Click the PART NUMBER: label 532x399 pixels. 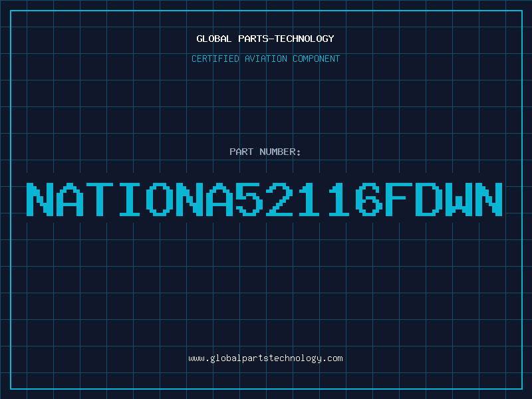[265, 152]
